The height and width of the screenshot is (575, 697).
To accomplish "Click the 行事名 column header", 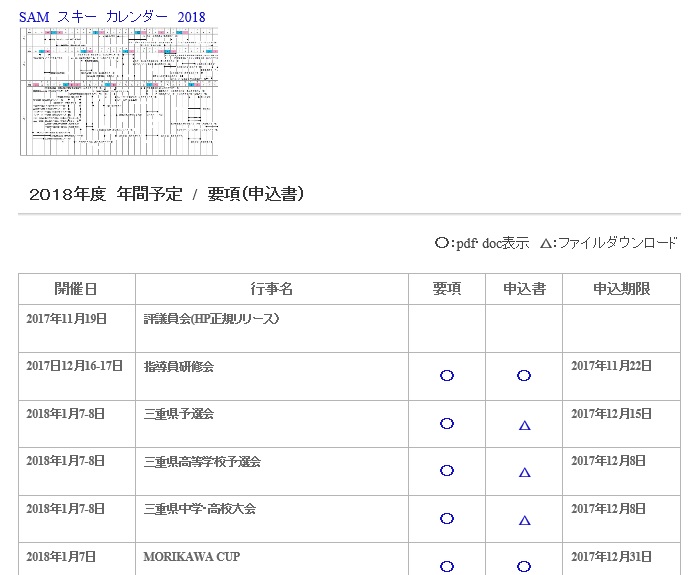I will pyautogui.click(x=271, y=289).
